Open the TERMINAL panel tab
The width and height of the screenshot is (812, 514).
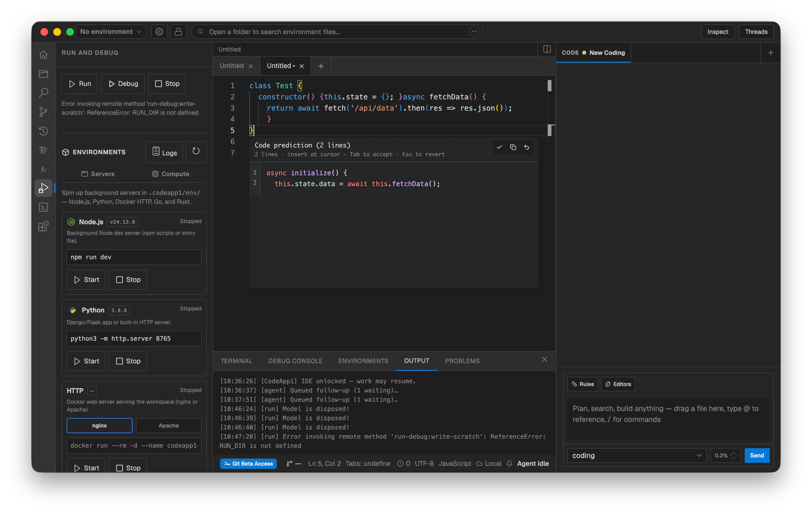(236, 361)
